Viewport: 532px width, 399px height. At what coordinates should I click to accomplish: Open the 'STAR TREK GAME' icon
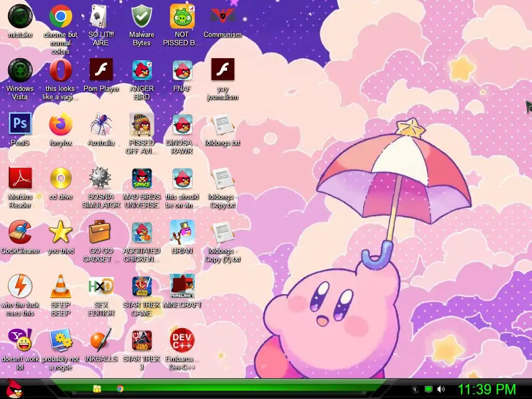pyautogui.click(x=141, y=286)
